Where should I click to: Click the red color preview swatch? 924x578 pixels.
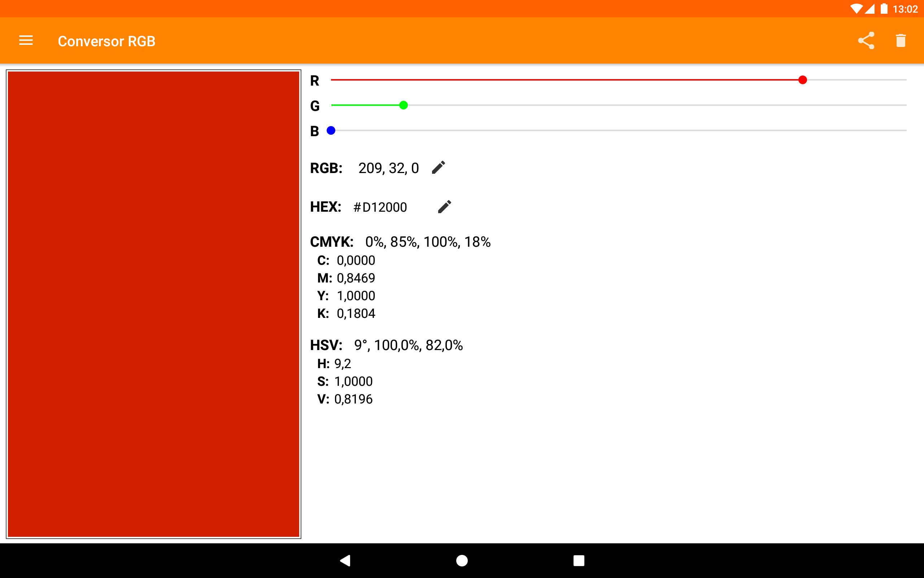(153, 304)
